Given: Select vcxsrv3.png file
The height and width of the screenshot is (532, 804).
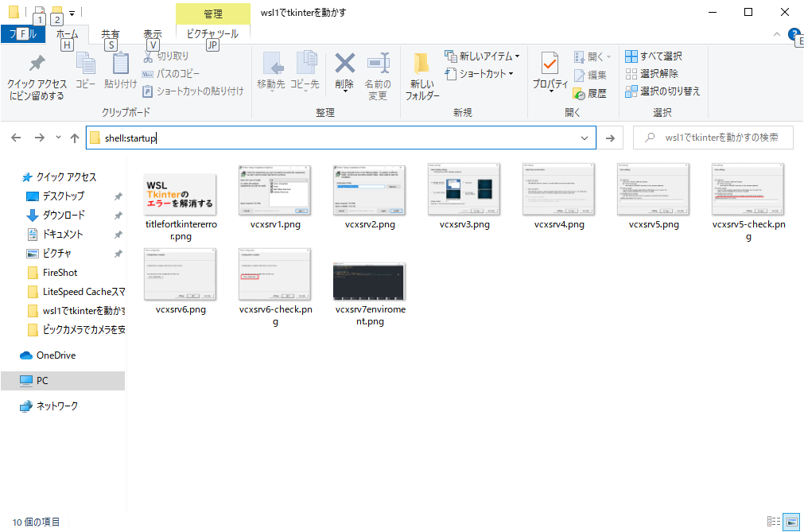Looking at the screenshot, I should click(464, 197).
